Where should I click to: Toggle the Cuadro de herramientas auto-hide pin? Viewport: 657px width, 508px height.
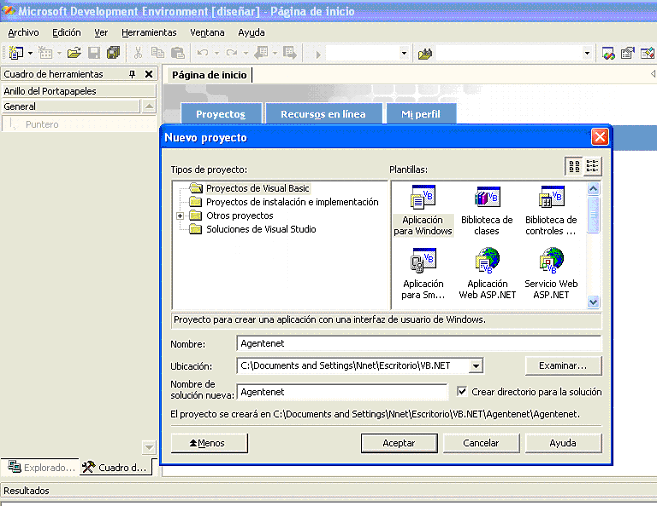(x=132, y=74)
